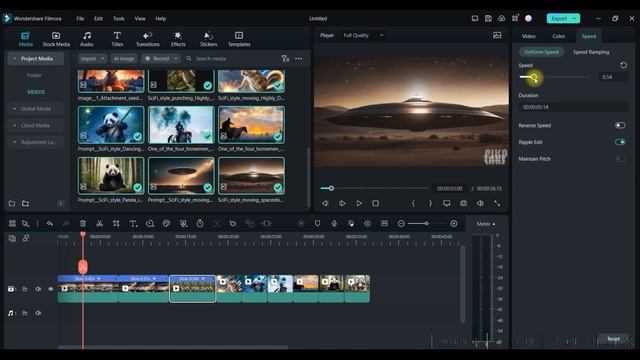The width and height of the screenshot is (640, 360).
Task: Toggle the Maintain Pitch switch
Action: (x=620, y=159)
